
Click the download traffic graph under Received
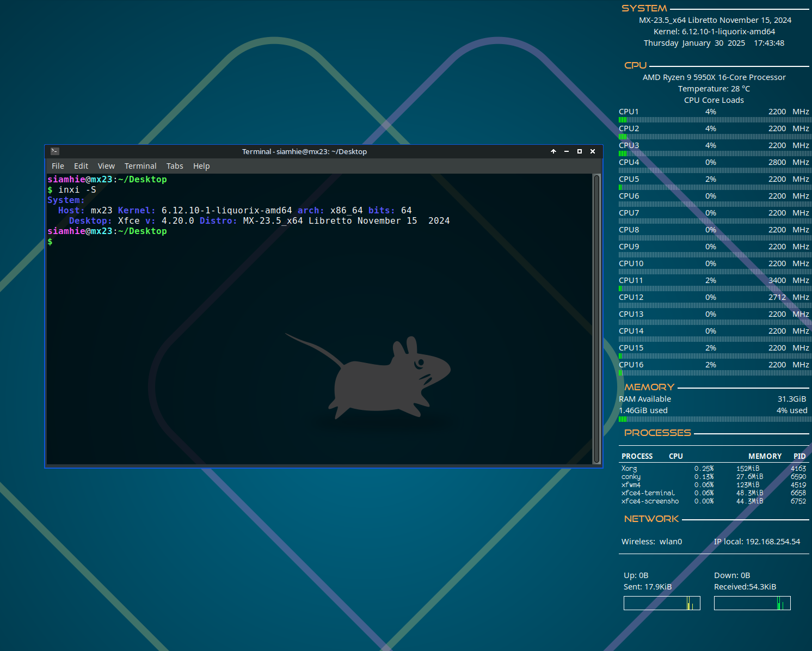(x=752, y=603)
